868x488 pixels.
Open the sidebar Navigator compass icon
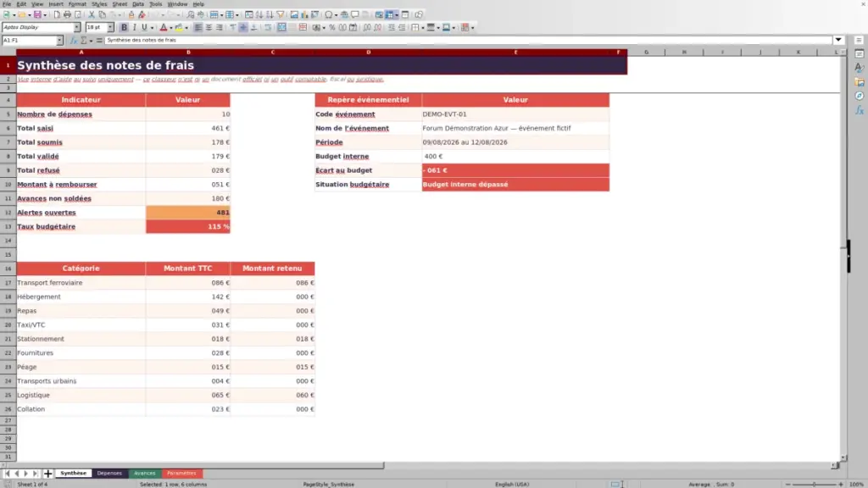[860, 97]
